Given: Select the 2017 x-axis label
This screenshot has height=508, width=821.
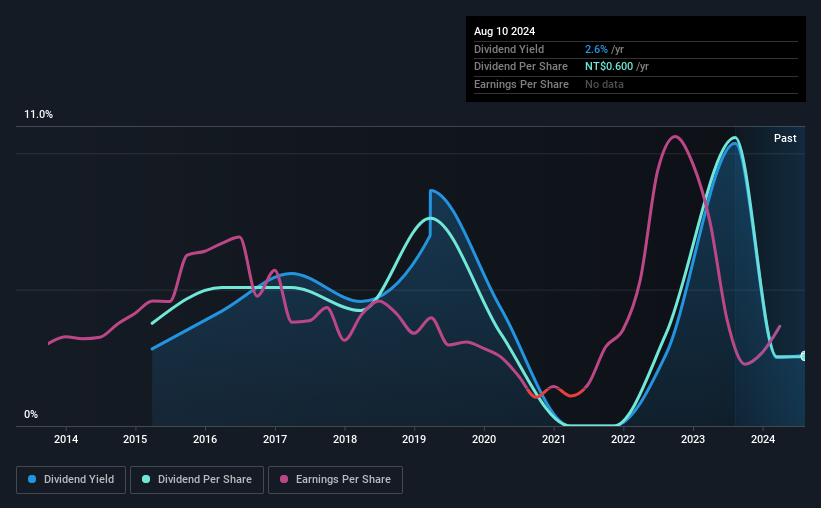Looking at the screenshot, I should click(275, 439).
